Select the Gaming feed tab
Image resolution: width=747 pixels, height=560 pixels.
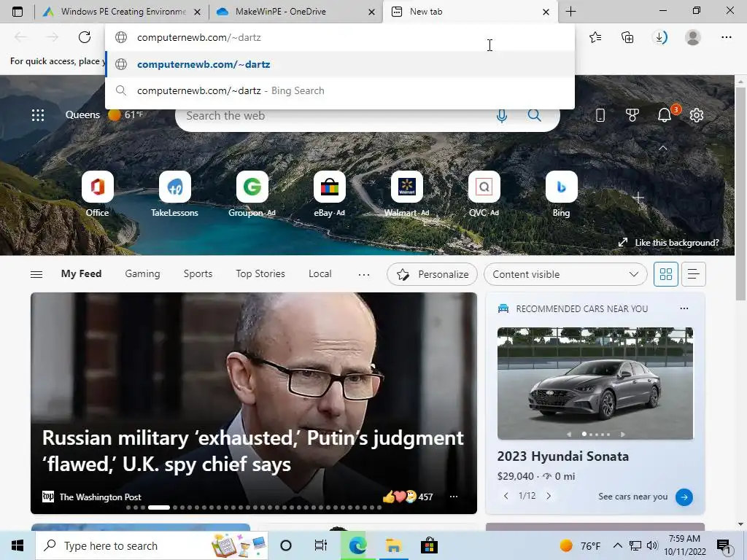(142, 274)
